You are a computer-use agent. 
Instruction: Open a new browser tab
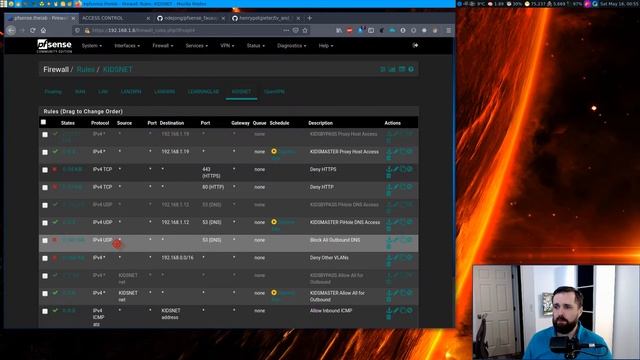pos(309,18)
